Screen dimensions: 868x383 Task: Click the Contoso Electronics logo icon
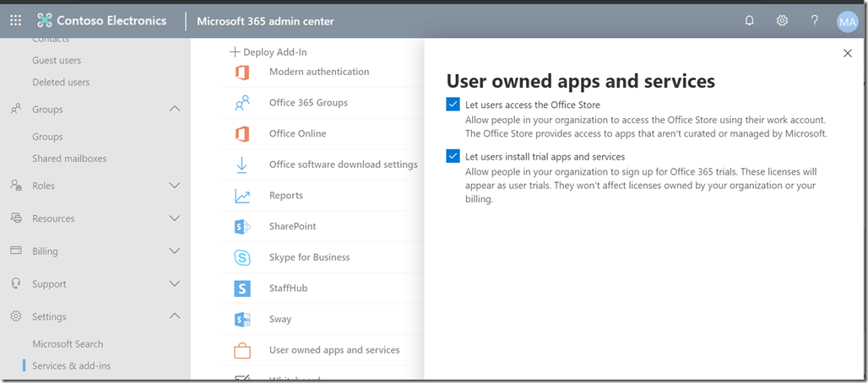pos(44,21)
